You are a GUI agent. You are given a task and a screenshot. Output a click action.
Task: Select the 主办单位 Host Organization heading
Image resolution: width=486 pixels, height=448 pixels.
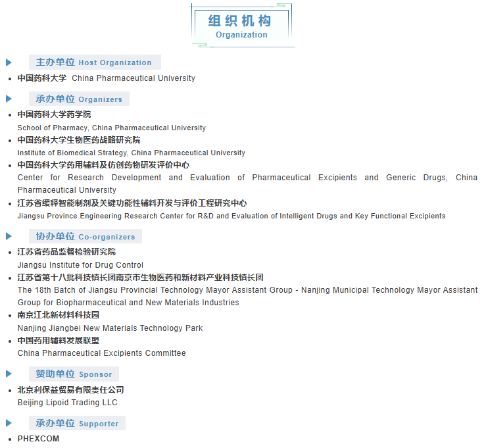[94, 62]
